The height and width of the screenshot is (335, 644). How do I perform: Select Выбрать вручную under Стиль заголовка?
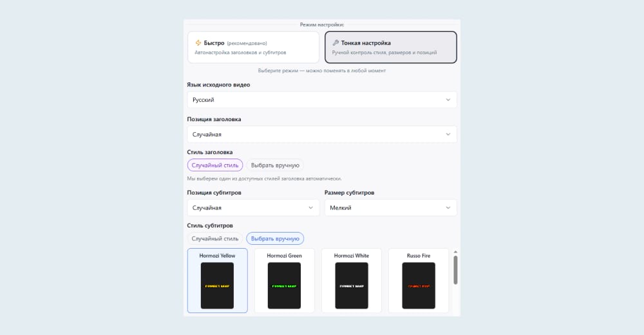275,165
